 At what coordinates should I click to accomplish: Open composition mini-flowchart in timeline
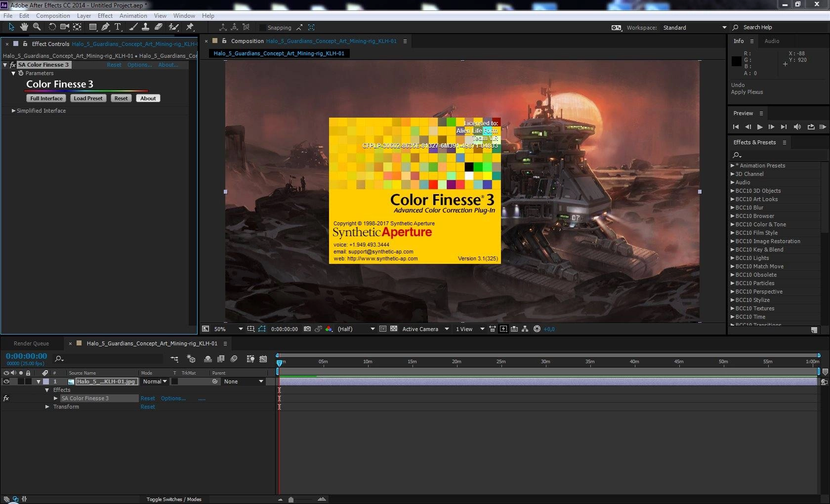point(174,359)
